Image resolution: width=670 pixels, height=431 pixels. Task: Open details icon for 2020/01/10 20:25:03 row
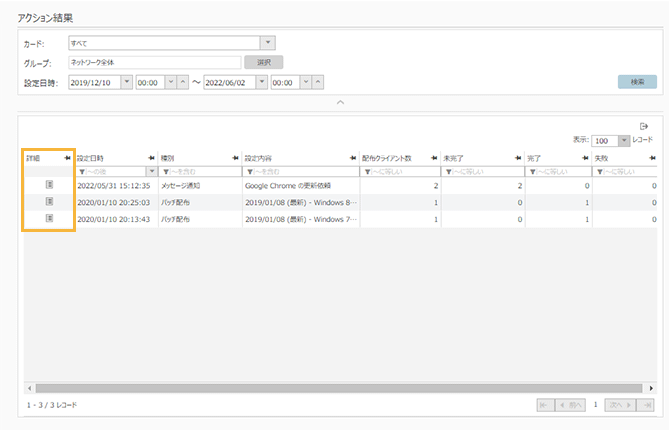pos(48,202)
